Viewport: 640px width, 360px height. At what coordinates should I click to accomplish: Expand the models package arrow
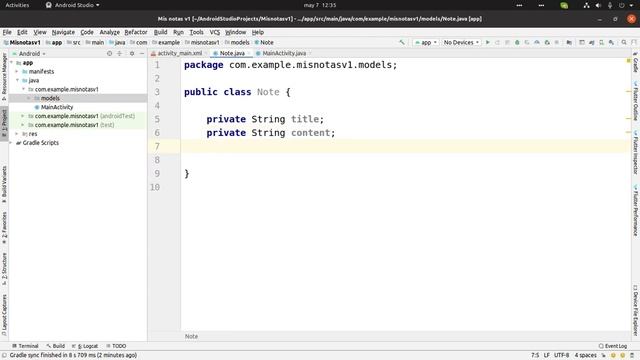[29, 98]
